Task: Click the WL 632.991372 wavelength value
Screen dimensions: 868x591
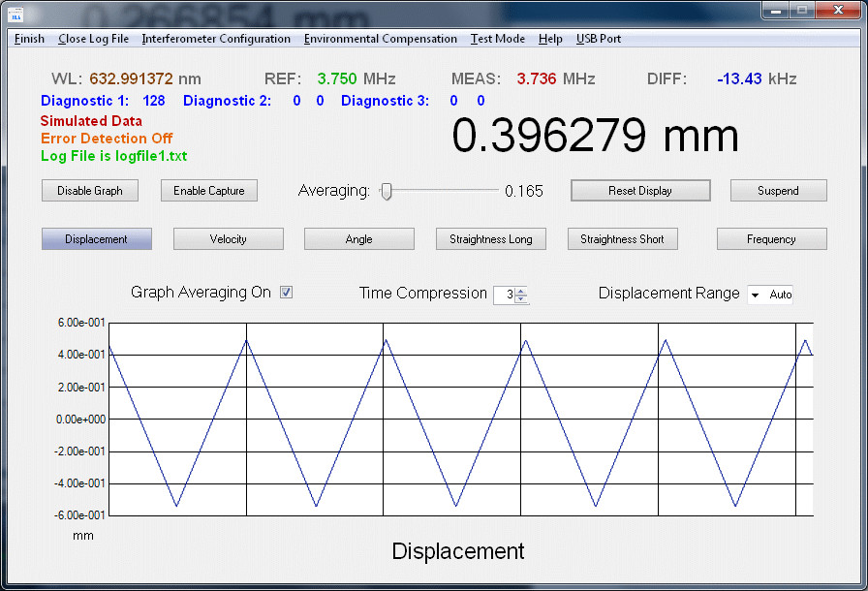Action: [x=131, y=78]
